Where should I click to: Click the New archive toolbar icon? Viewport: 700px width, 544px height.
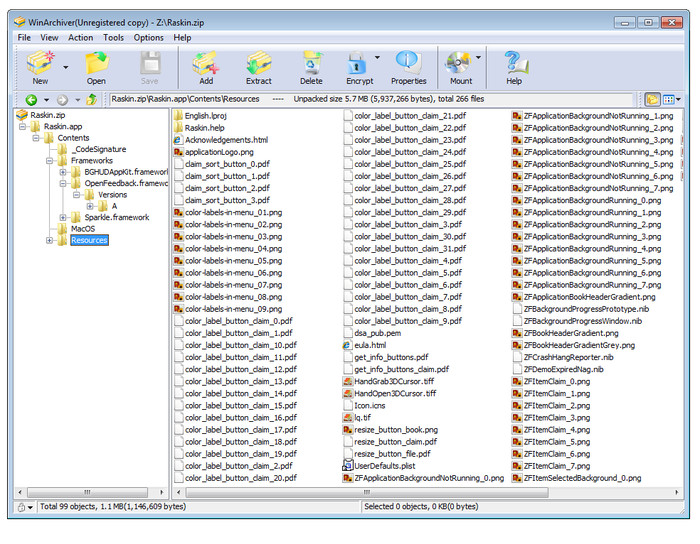[x=40, y=62]
